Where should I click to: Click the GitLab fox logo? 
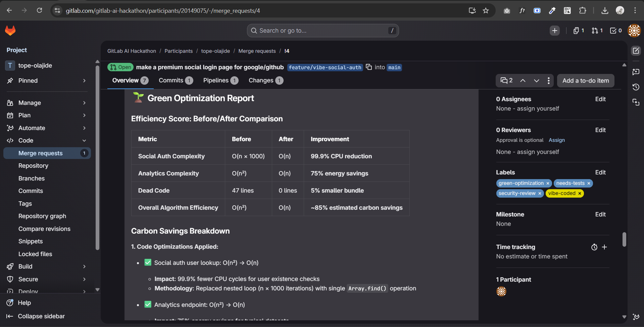(x=10, y=31)
